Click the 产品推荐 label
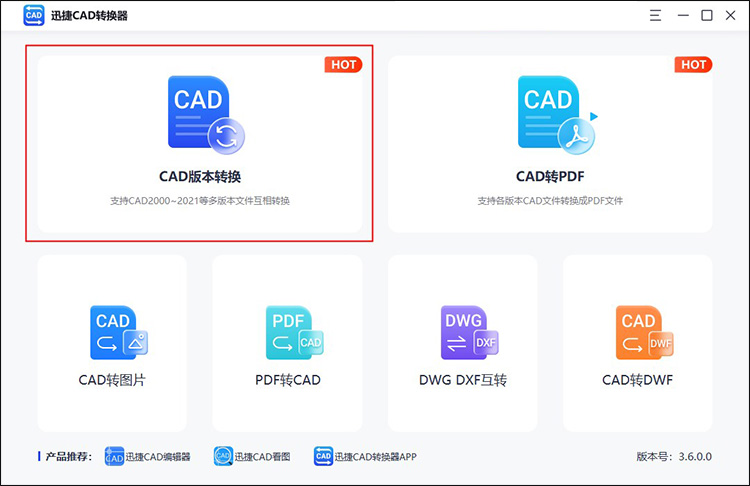750x486 pixels. pos(69,457)
